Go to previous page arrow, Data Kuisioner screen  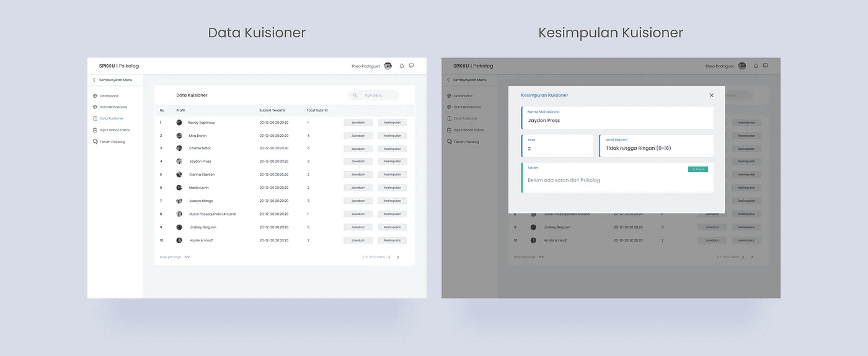(389, 257)
